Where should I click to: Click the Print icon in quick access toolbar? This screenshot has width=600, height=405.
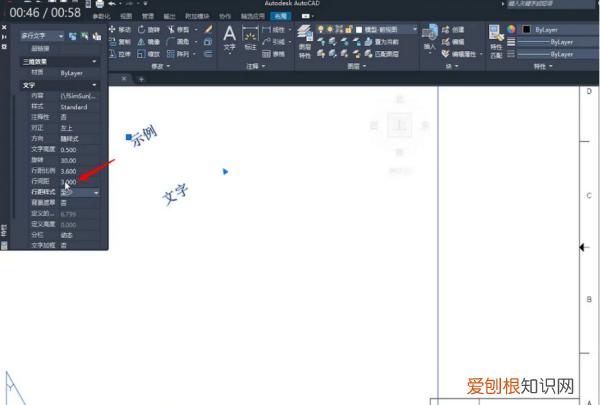point(100,4)
